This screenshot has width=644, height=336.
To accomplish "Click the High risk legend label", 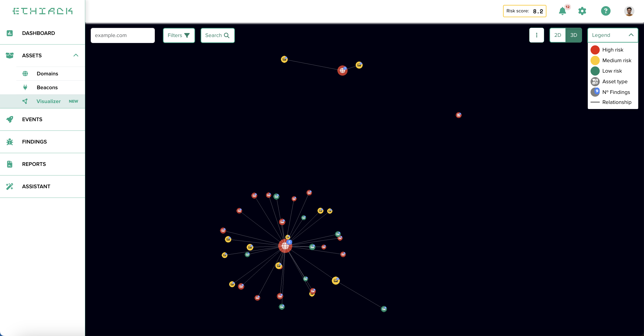I will coord(613,50).
